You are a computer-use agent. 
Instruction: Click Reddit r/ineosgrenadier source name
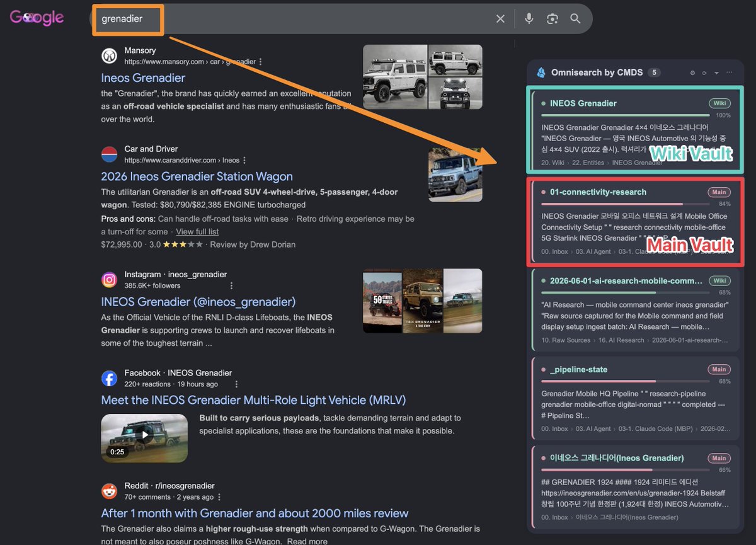tap(169, 486)
